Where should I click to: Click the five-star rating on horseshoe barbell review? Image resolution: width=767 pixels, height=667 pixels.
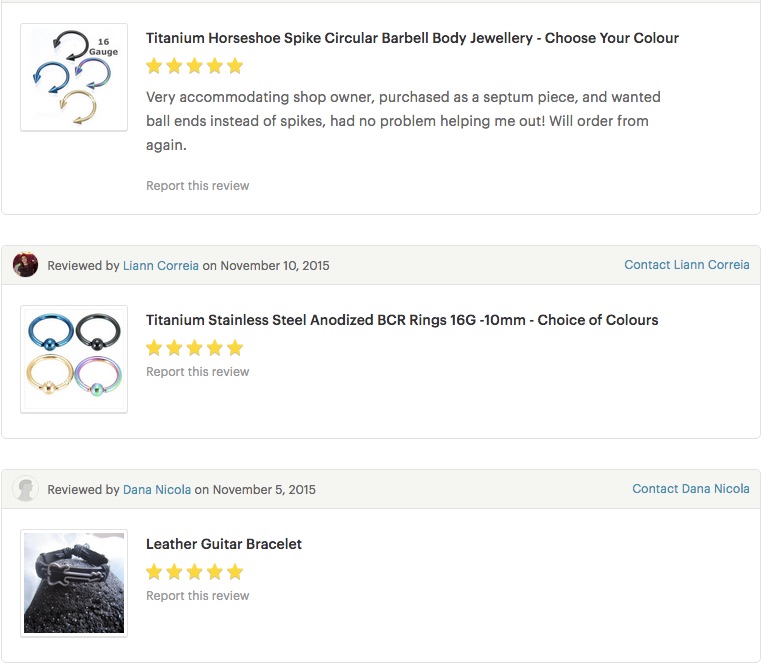pyautogui.click(x=195, y=66)
